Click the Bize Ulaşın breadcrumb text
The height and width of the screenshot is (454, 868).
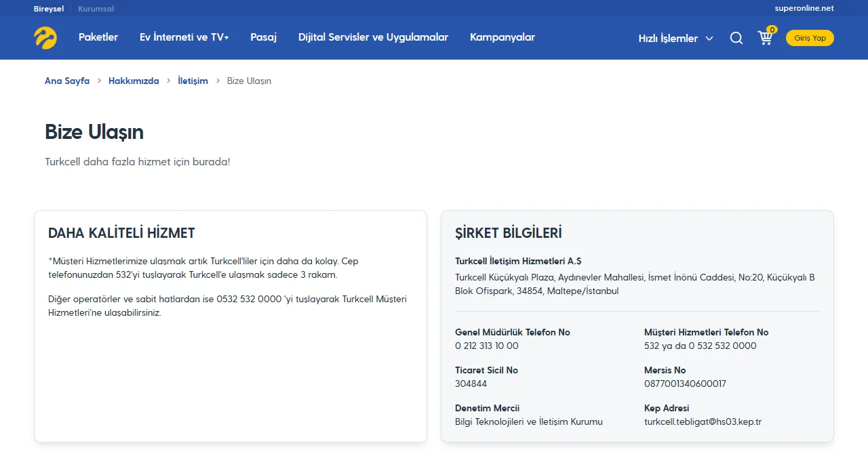249,81
